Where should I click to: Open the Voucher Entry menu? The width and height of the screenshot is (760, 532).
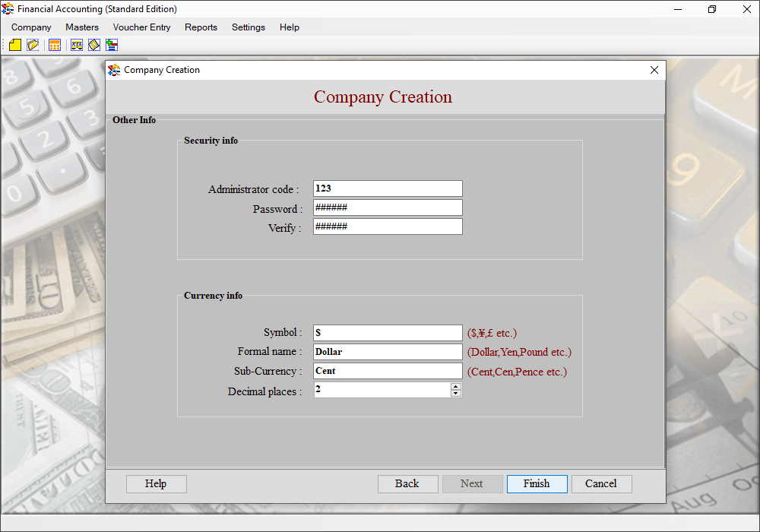tap(141, 27)
